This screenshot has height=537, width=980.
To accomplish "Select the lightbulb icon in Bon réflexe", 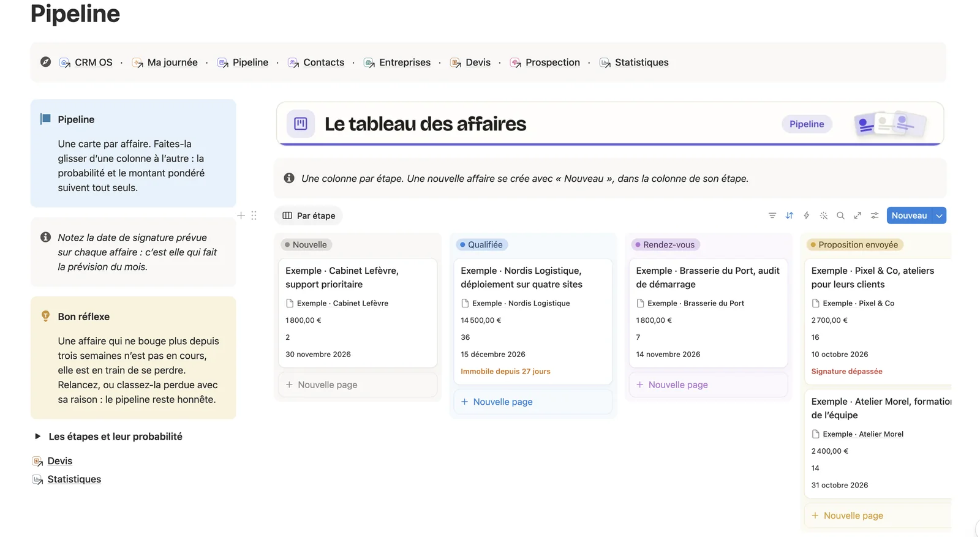I will (45, 316).
